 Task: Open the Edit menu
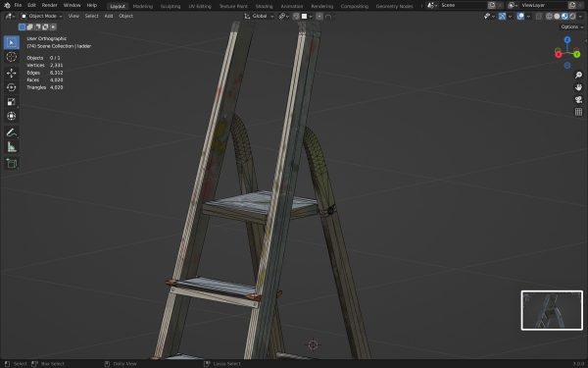tap(31, 5)
